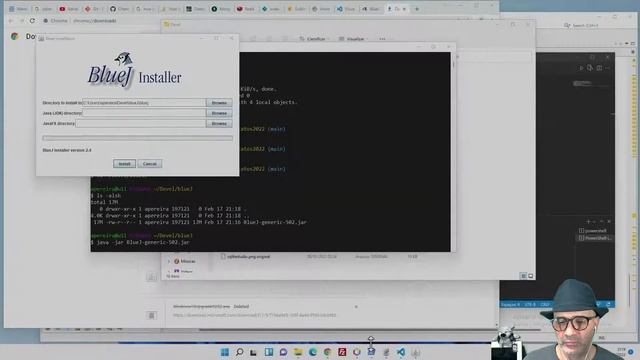Focus the Java JDK directory field
640x360 pixels.
click(144, 113)
